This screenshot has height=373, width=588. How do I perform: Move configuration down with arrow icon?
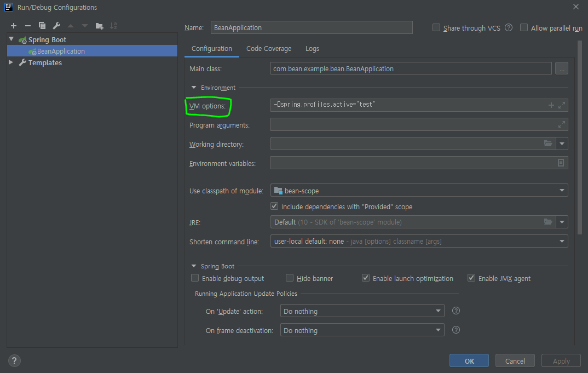85,26
